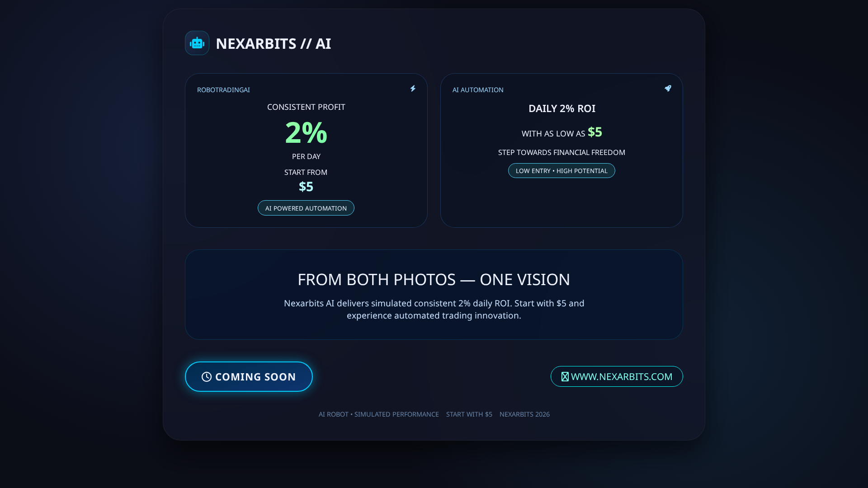Select the SIMULATED PERFORMANCE footer text
Viewport: 868px width, 488px height.
396,414
